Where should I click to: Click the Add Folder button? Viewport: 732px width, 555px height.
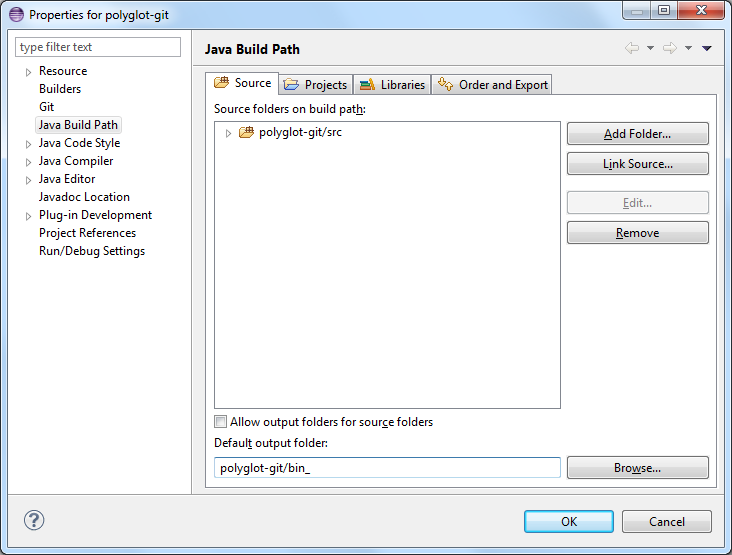(637, 134)
